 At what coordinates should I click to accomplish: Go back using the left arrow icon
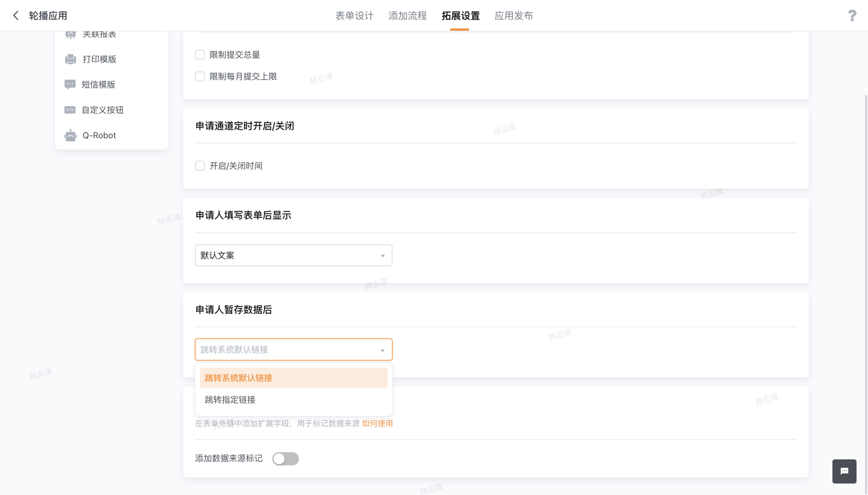16,16
